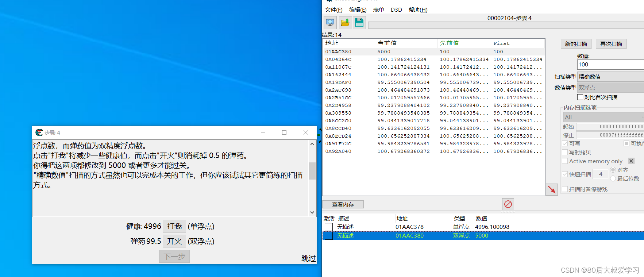Select the alignment (对齐) radio button
The height and width of the screenshot is (277, 644).
click(613, 170)
